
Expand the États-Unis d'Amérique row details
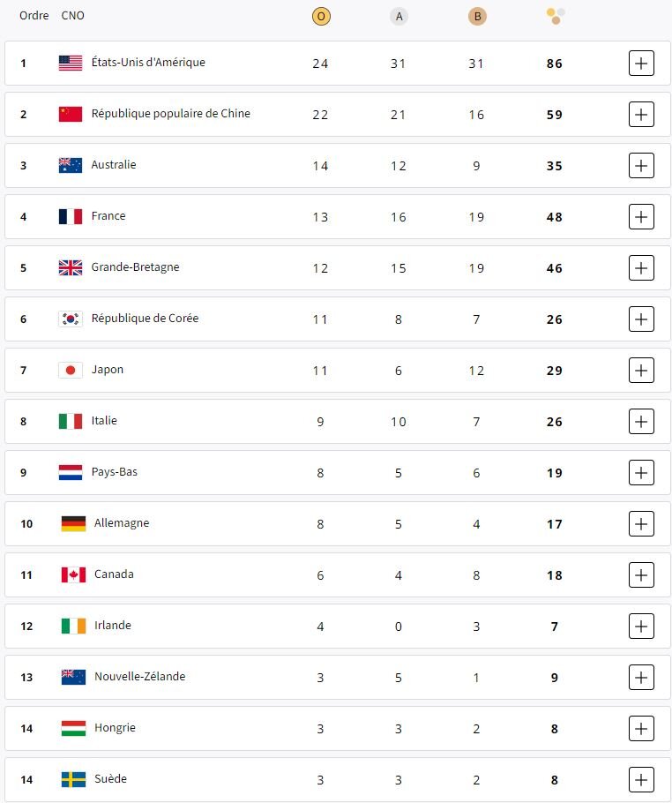[x=641, y=64]
